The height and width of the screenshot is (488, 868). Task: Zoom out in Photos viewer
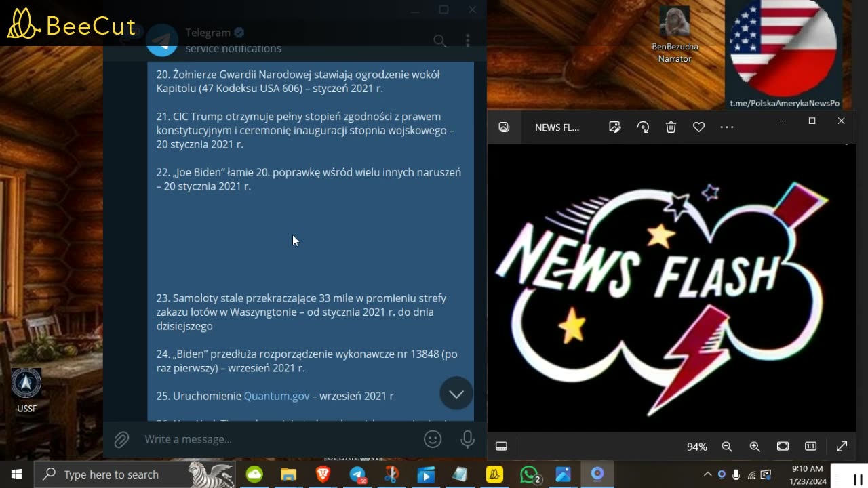coord(727,446)
